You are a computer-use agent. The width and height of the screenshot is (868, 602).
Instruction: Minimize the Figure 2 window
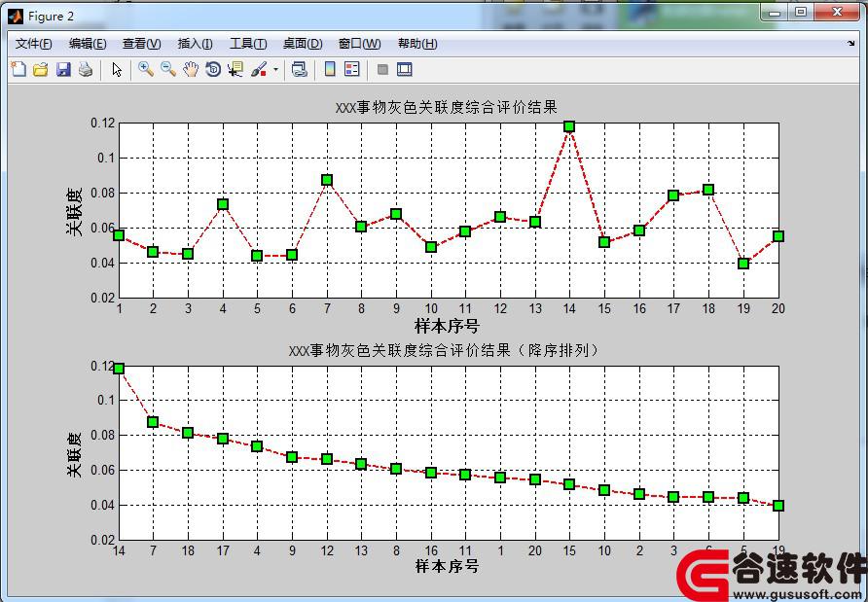(775, 13)
